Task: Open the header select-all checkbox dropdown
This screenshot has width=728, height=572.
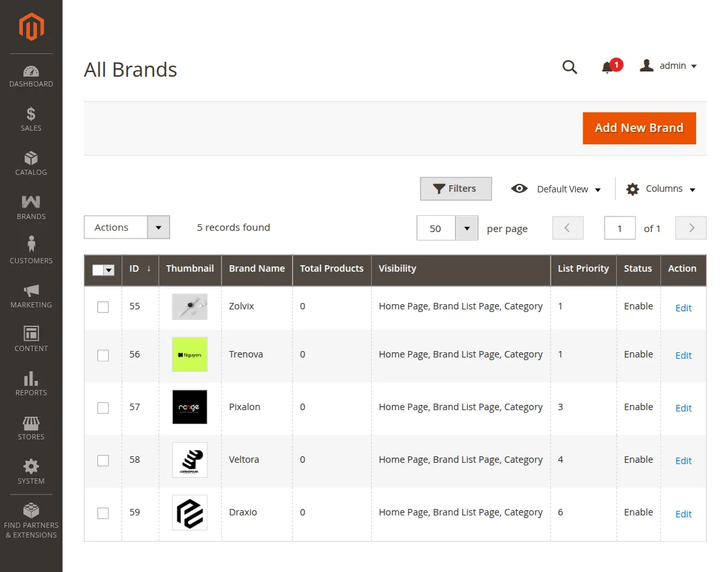Action: point(109,270)
